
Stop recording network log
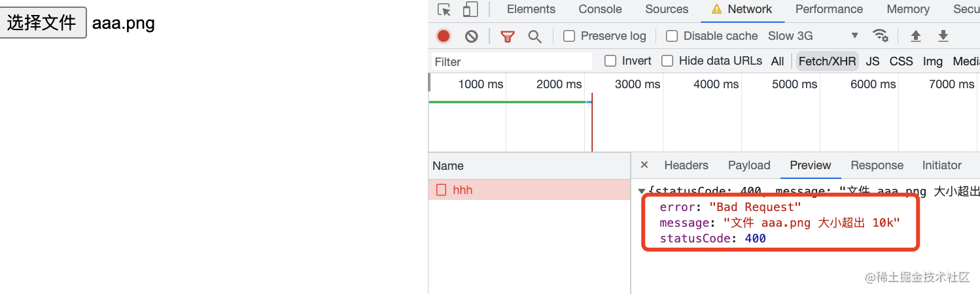click(x=444, y=36)
